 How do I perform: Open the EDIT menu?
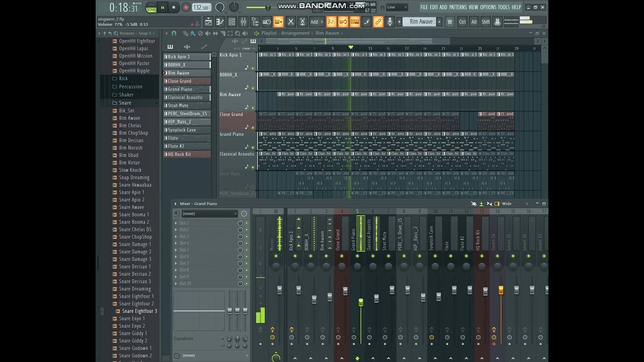point(434,7)
